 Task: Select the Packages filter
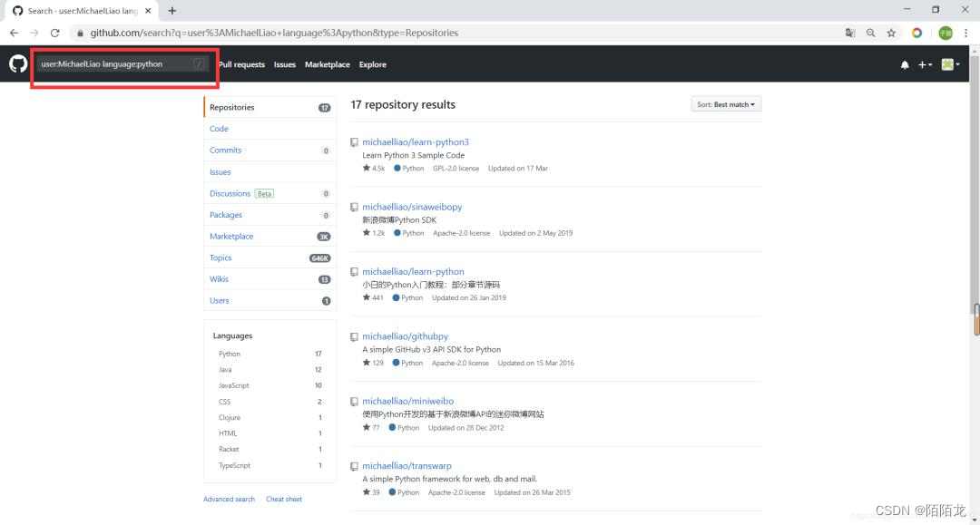click(270, 215)
